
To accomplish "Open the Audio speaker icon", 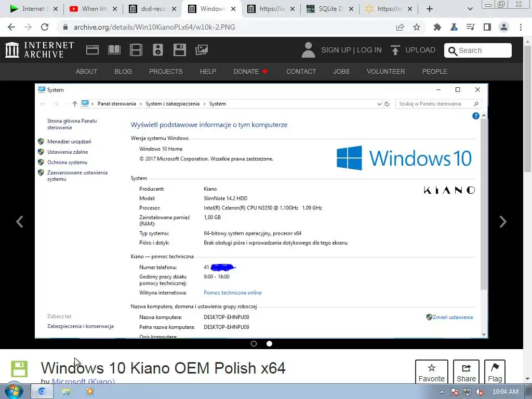I will 158,50.
